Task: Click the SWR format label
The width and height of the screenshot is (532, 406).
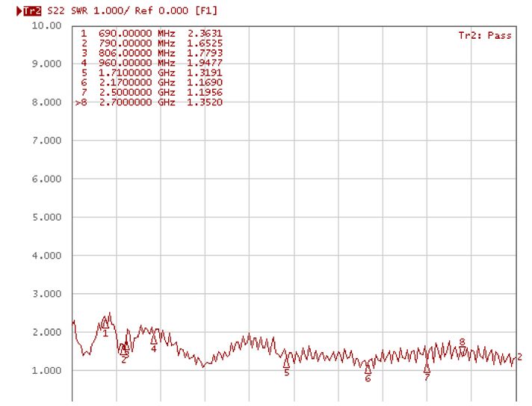Action: click(78, 11)
